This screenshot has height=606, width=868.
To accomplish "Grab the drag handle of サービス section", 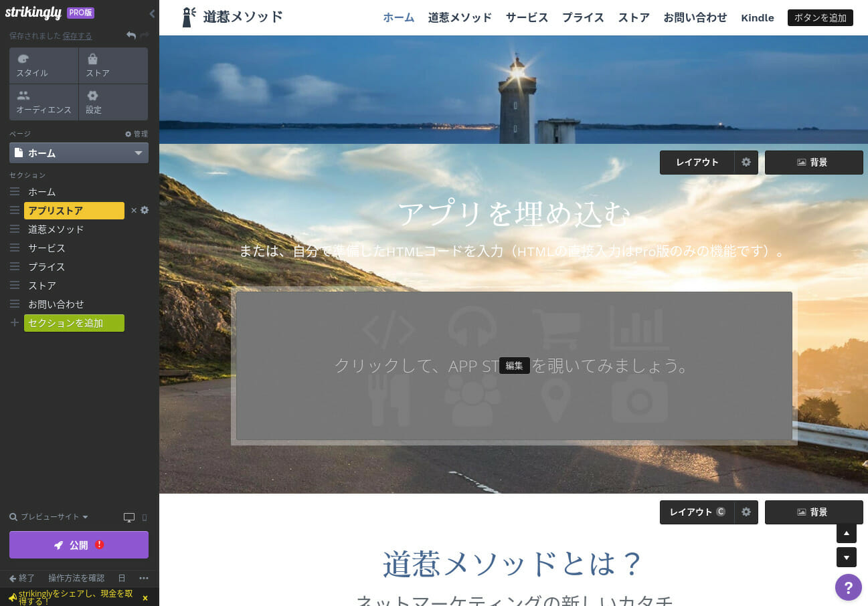I will (15, 248).
